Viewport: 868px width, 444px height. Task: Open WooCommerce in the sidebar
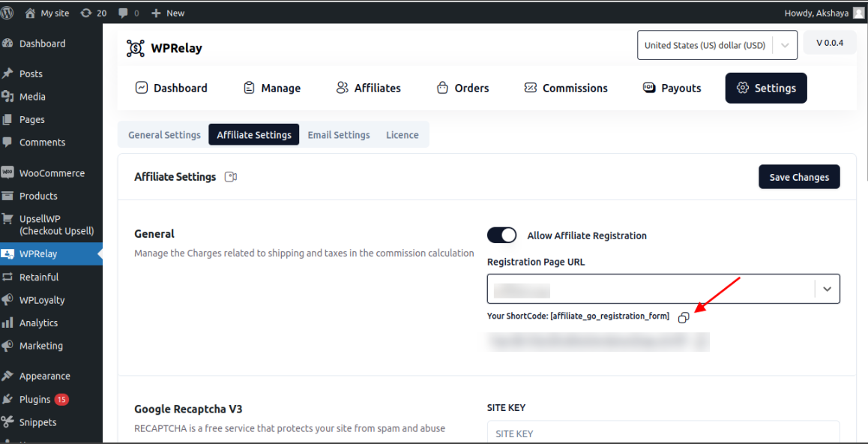[52, 172]
